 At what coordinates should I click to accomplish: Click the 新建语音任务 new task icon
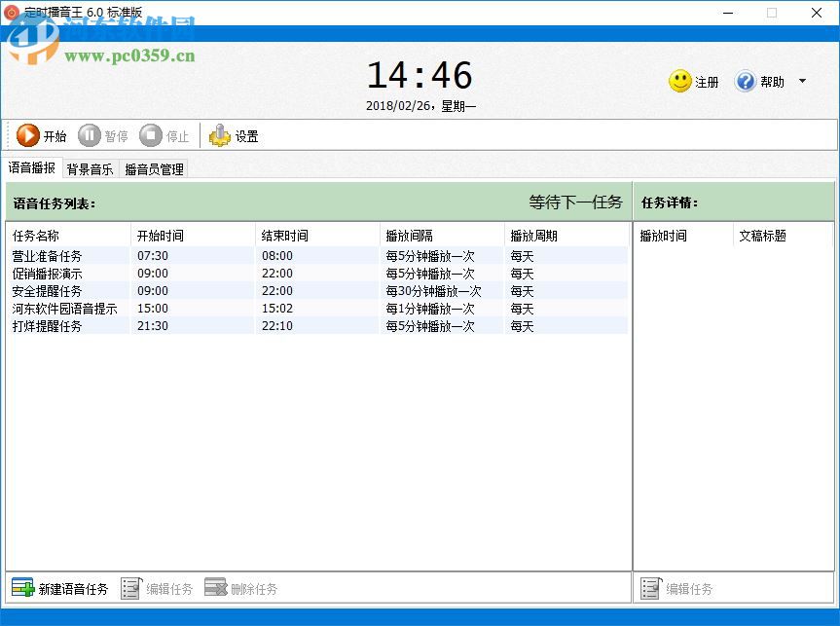tap(20, 587)
